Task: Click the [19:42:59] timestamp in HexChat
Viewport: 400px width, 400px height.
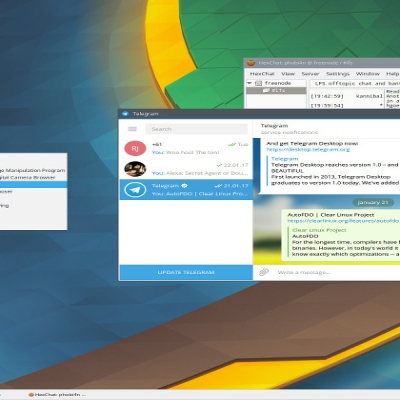Action: click(327, 96)
